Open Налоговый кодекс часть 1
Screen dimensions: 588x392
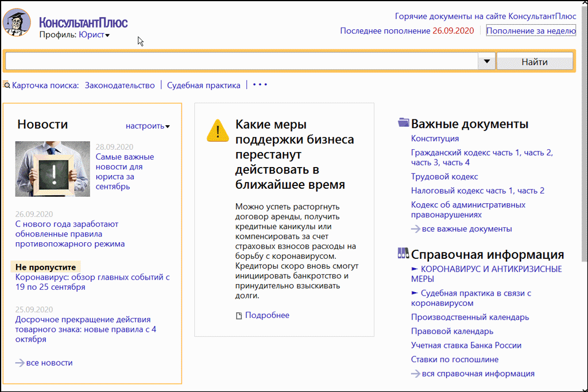coord(462,191)
